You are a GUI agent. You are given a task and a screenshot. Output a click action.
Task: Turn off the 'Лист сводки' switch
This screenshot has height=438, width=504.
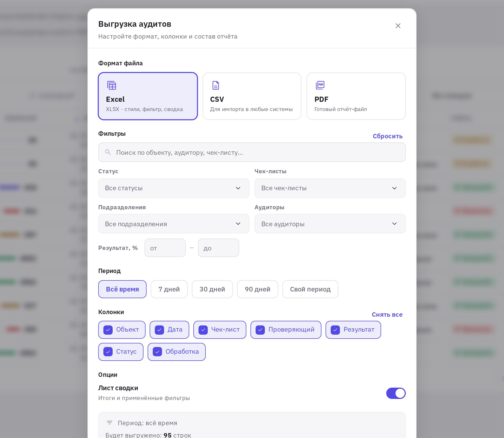click(x=396, y=393)
